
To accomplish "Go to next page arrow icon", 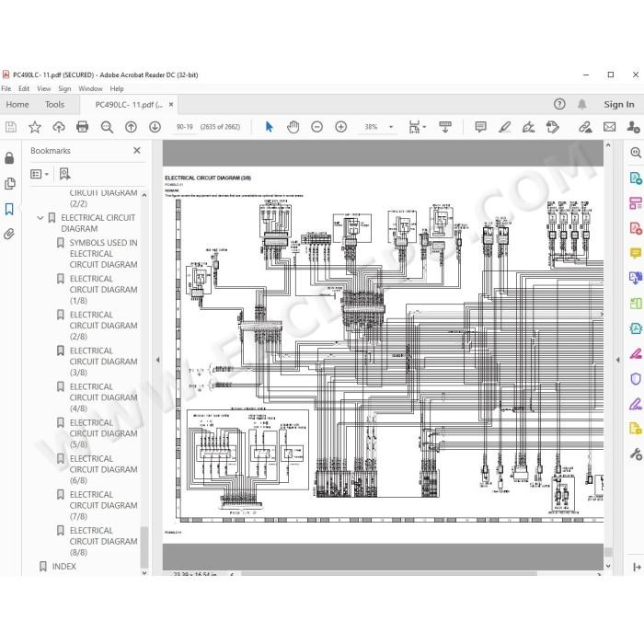I will pos(155,127).
